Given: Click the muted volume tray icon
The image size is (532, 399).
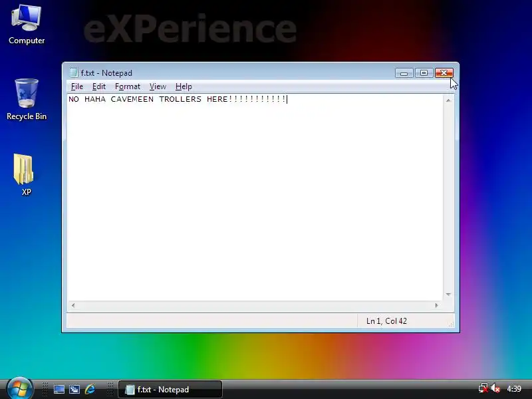Looking at the screenshot, I should click(x=495, y=388).
